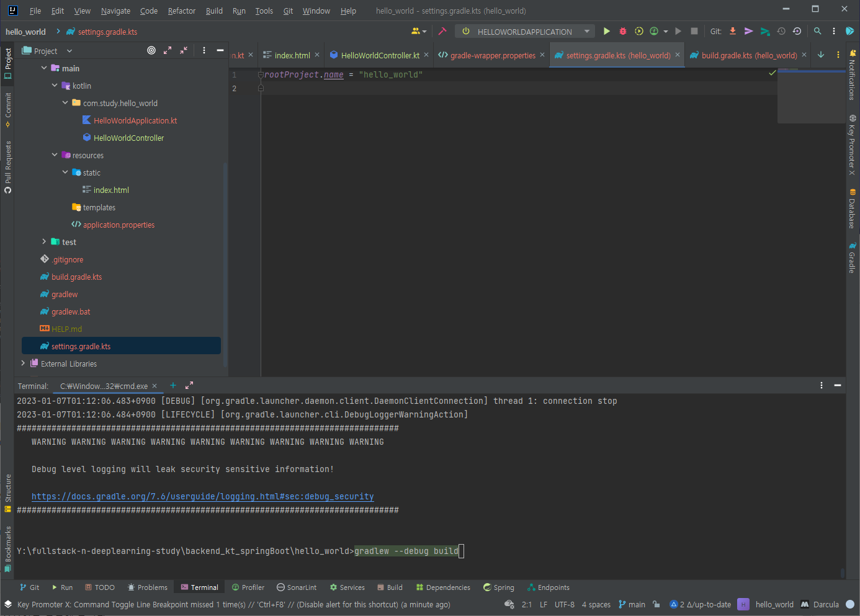The height and width of the screenshot is (616, 860).
Task: Open the Refactor menu
Action: pyautogui.click(x=181, y=11)
